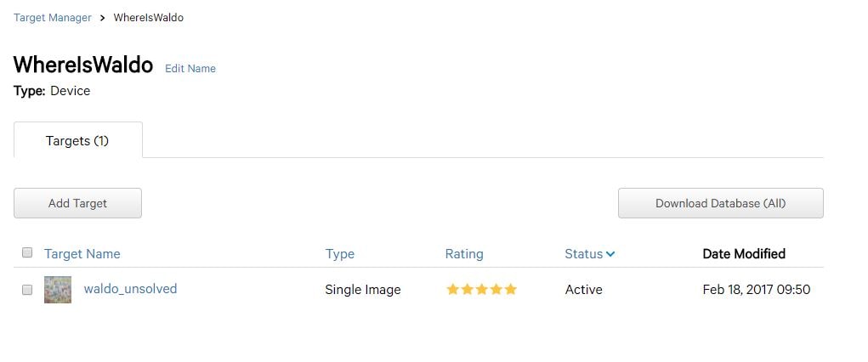
Task: Click Download Database (All) button
Action: coord(721,203)
